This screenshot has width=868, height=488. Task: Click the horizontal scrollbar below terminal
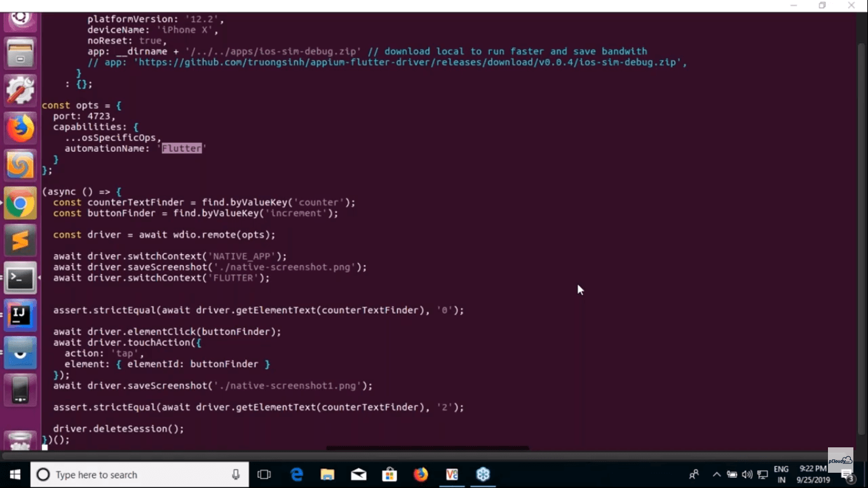click(x=427, y=448)
